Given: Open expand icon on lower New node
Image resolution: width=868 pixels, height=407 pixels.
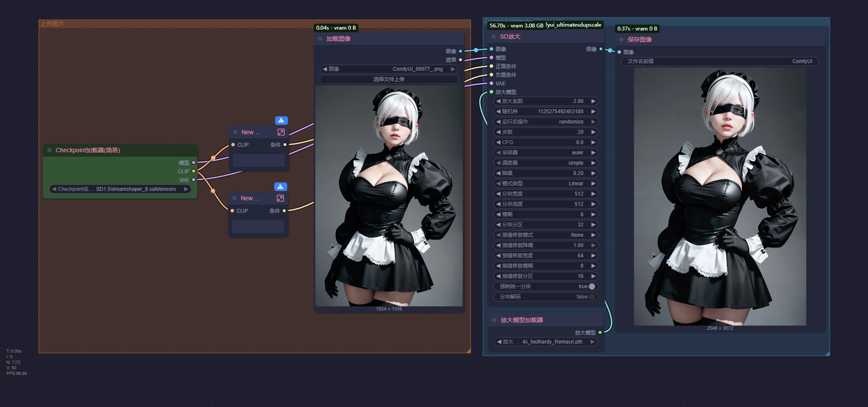Looking at the screenshot, I should 280,198.
